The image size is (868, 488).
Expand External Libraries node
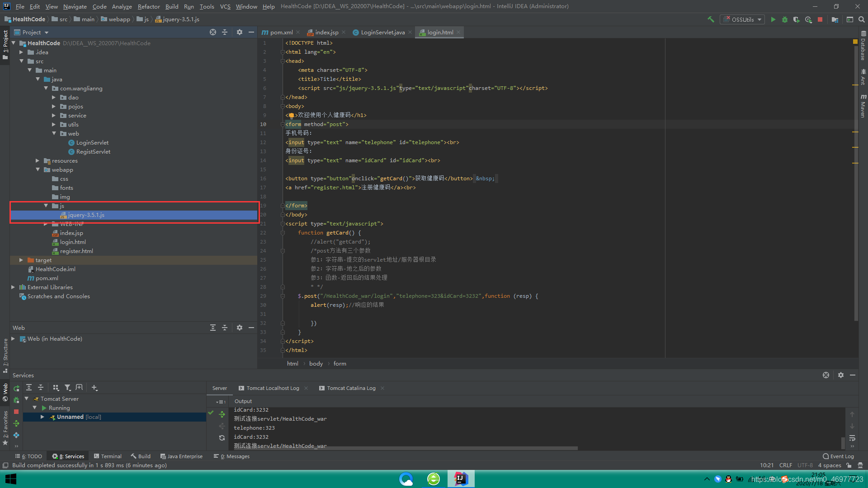pyautogui.click(x=13, y=287)
